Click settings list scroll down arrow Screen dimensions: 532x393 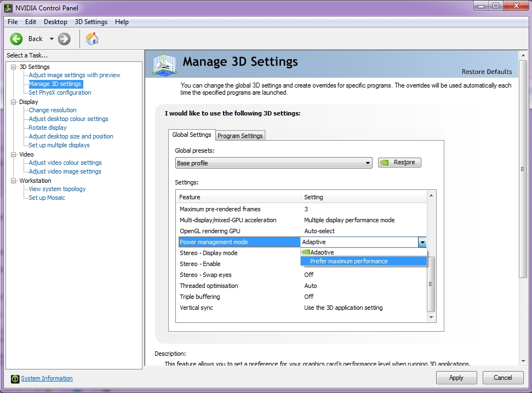click(x=431, y=317)
